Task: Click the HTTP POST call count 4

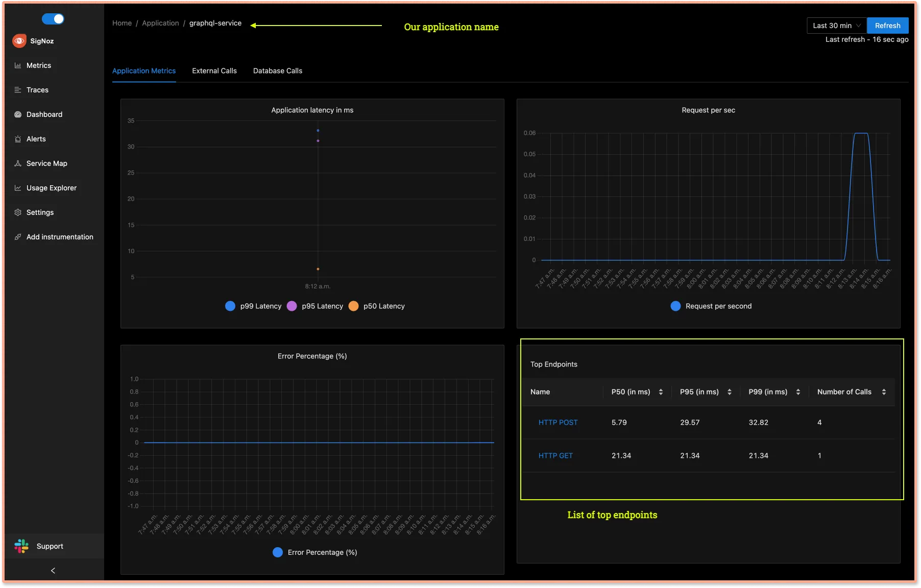Action: tap(819, 423)
